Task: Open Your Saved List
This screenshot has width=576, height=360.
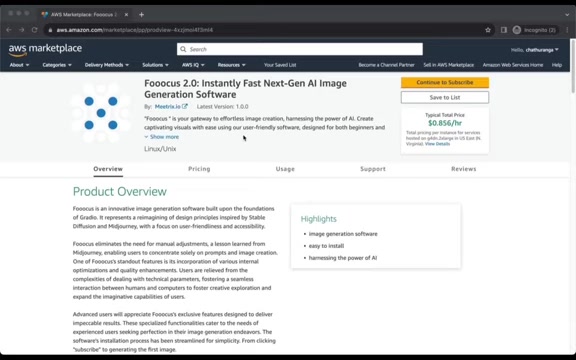Action: (x=280, y=65)
